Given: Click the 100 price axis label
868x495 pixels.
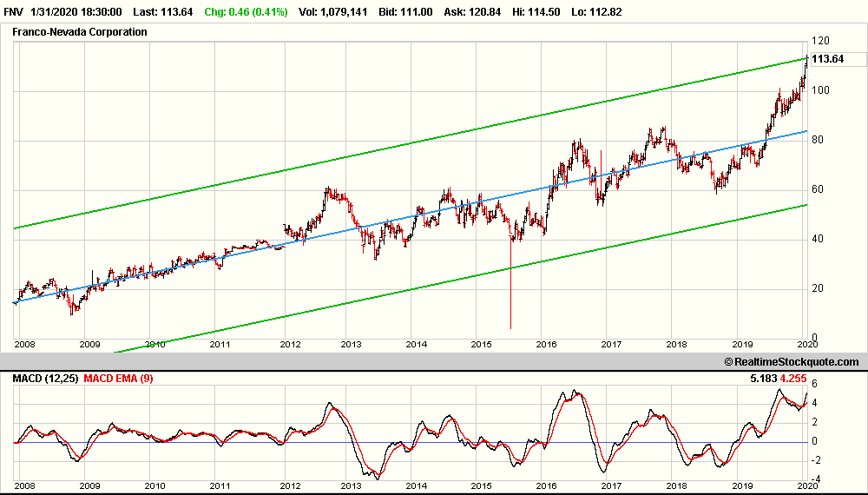Looking at the screenshot, I should 820,90.
